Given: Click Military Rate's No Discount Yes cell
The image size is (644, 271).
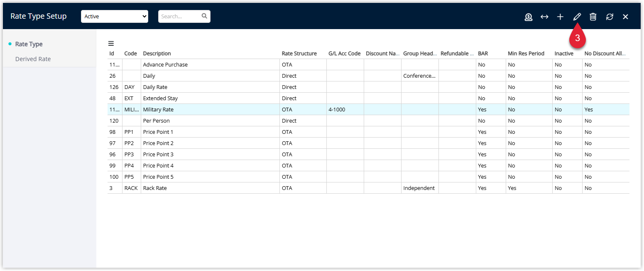Looking at the screenshot, I should click(606, 110).
